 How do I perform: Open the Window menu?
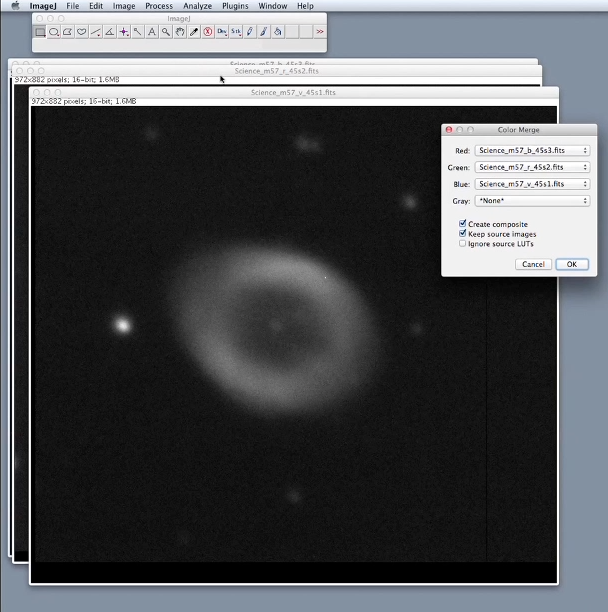[273, 6]
